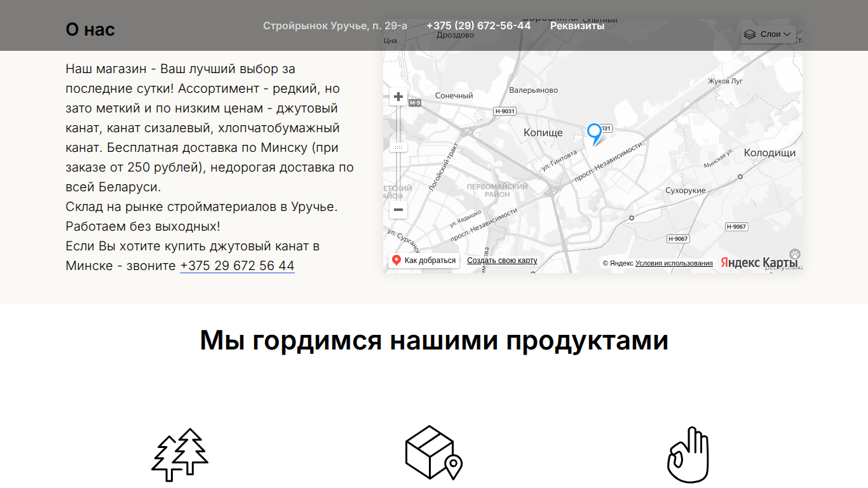Image resolution: width=868 pixels, height=488 pixels.
Task: Click the Сонечный label on the map
Action: point(454,96)
